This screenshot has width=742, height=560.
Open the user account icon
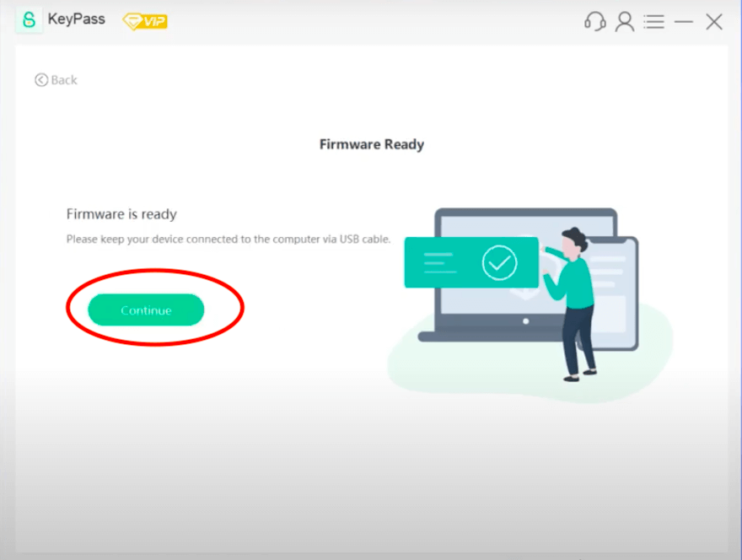tap(625, 22)
